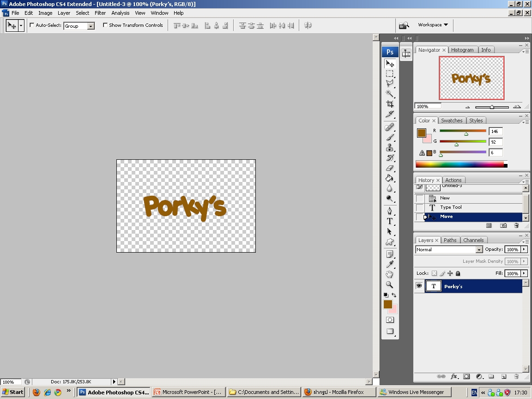Select the Rectangular Marquee tool
The image size is (532, 399).
point(390,74)
